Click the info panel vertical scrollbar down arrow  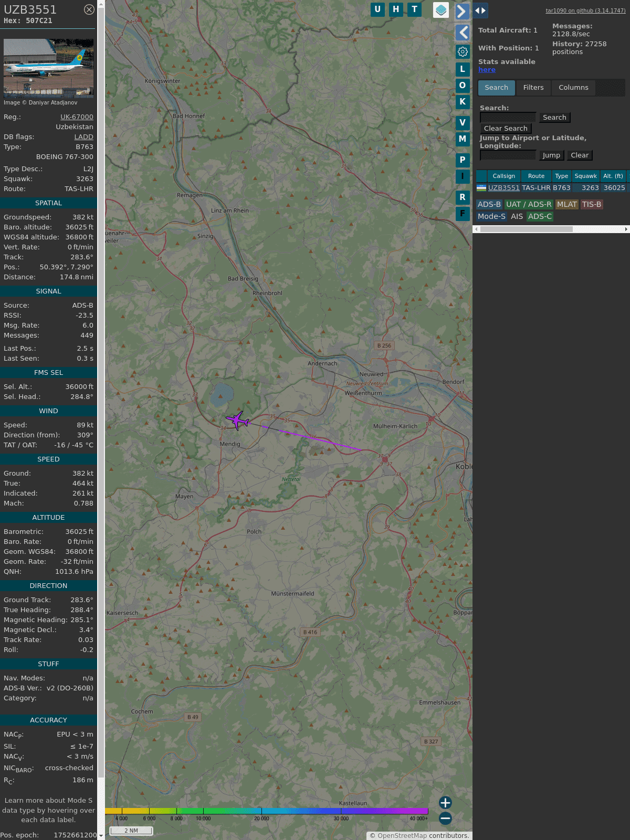coord(101,836)
